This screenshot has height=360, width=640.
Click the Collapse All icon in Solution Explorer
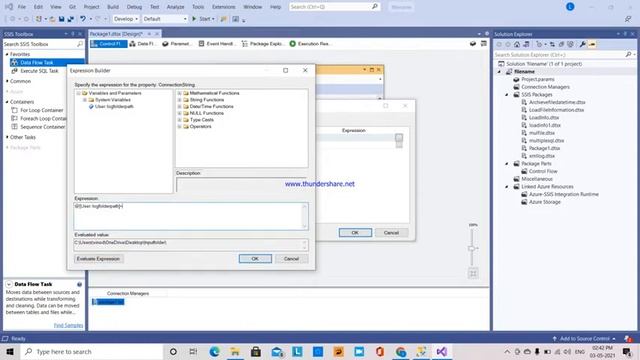[x=561, y=44]
